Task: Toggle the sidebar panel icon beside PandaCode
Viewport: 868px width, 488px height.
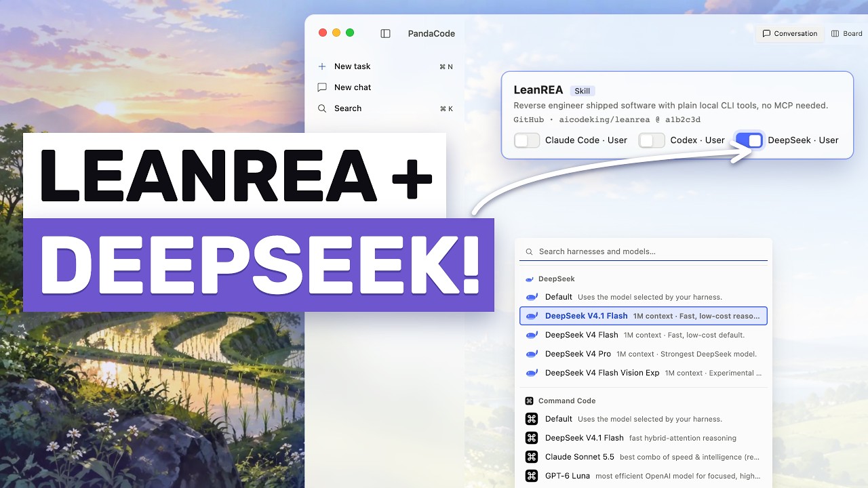Action: point(385,33)
